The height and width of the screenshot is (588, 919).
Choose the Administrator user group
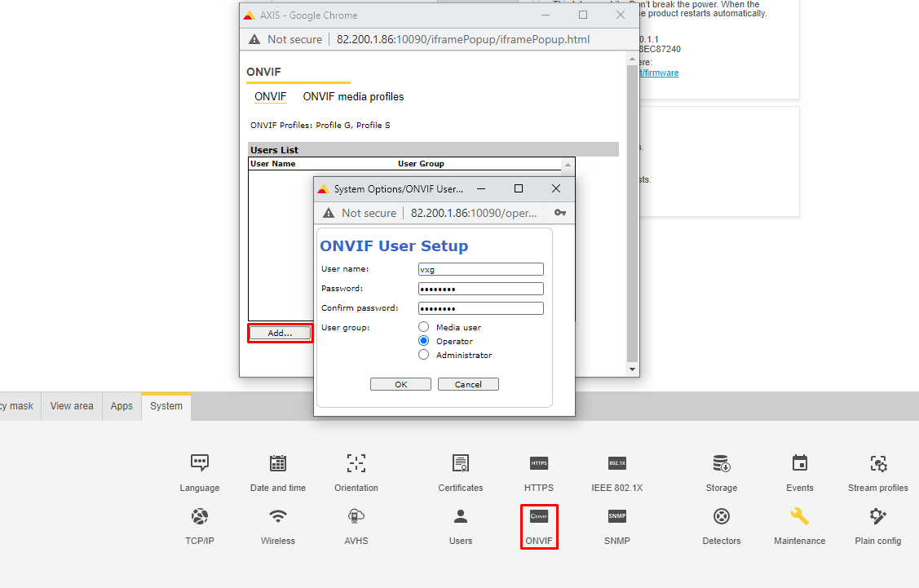coord(424,355)
